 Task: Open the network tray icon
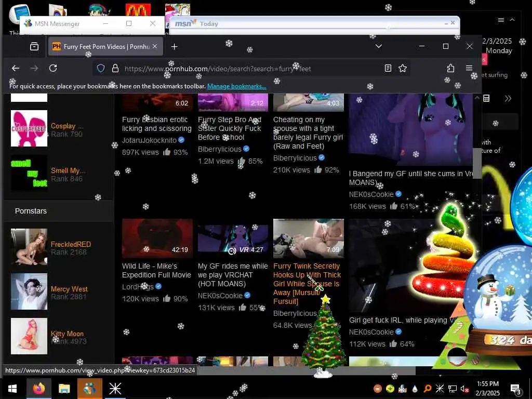click(452, 389)
